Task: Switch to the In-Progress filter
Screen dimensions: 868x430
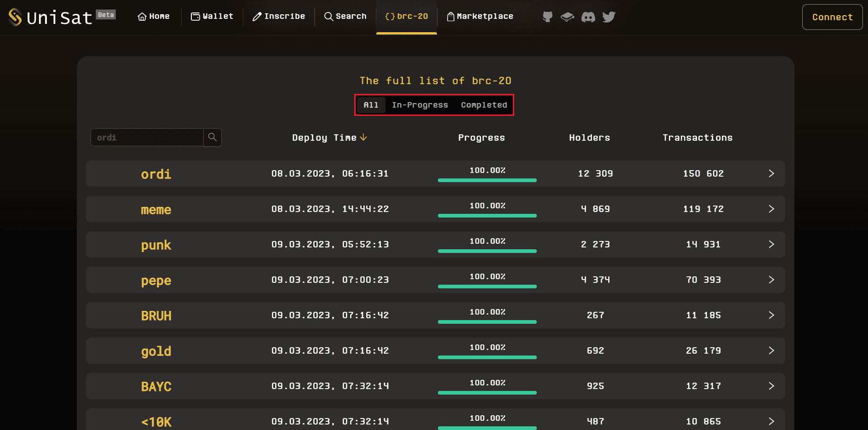Action: pos(420,105)
